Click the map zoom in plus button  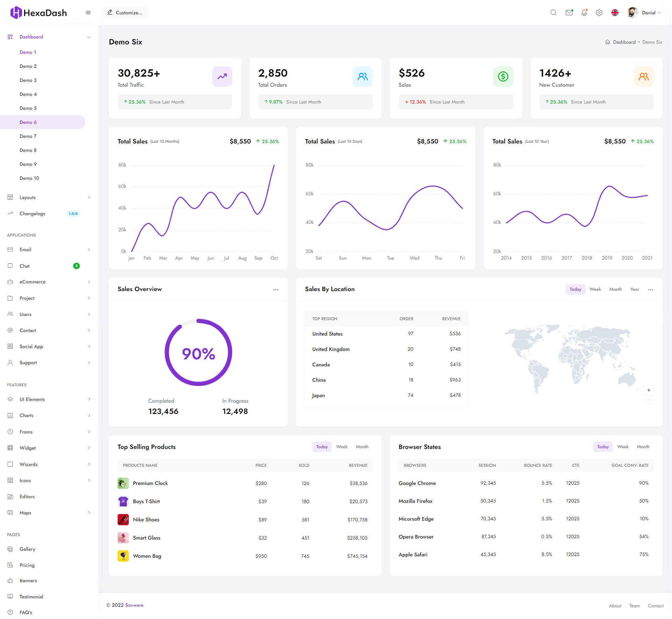(x=649, y=390)
